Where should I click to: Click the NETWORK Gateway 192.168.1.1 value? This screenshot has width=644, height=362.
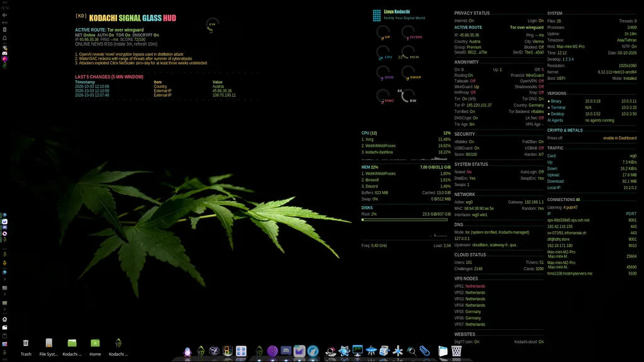(x=526, y=202)
